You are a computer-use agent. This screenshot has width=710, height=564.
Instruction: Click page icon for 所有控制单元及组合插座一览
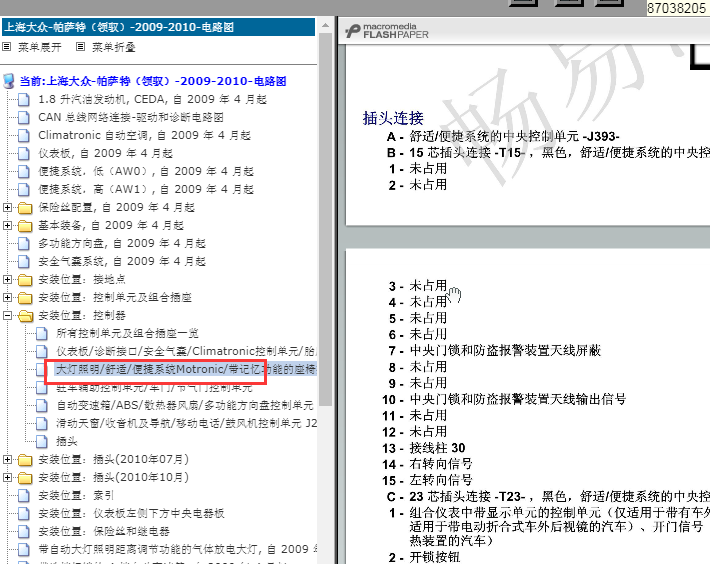click(42, 334)
